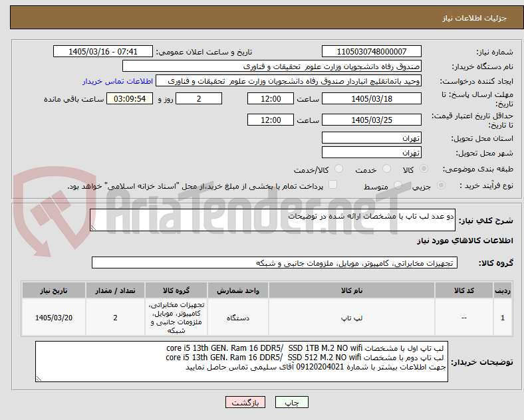
Task: Click the item code cell showing --
Action: (x=464, y=318)
